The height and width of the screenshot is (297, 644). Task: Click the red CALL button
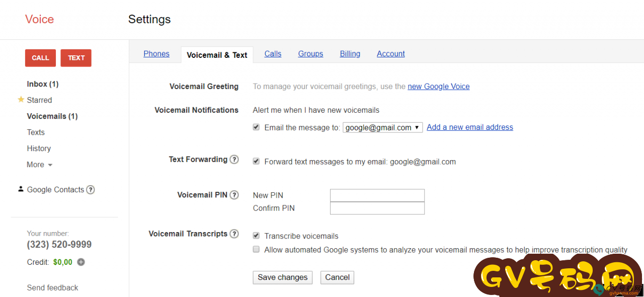(40, 58)
